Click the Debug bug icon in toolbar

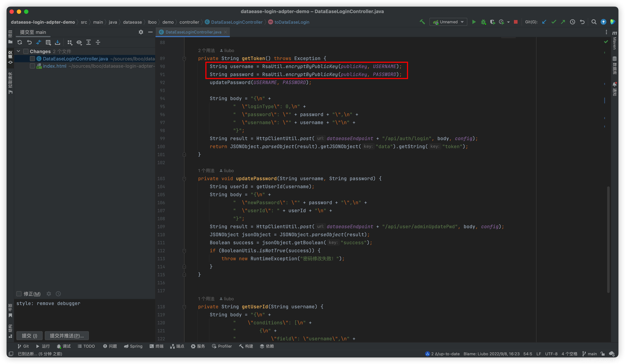483,22
